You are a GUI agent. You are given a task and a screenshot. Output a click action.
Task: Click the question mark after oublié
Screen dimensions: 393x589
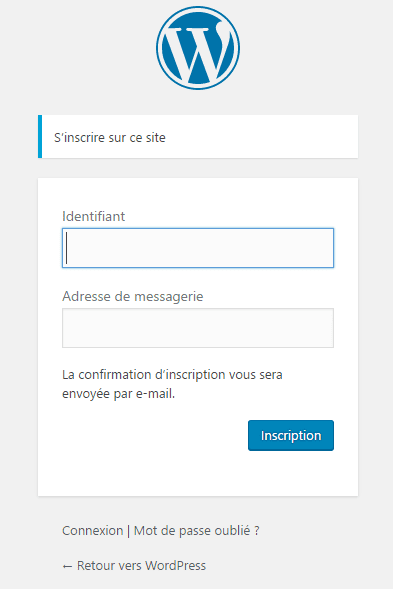(257, 530)
